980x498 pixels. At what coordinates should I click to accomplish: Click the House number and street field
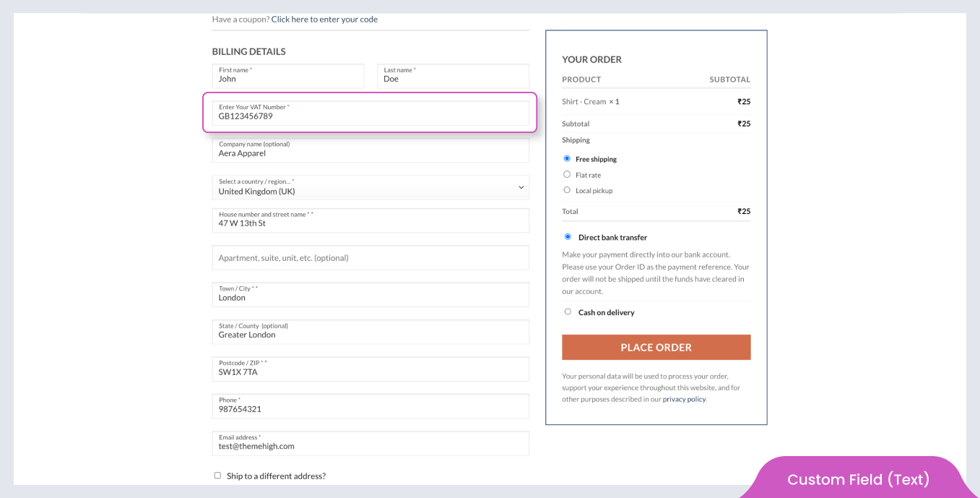pyautogui.click(x=370, y=221)
